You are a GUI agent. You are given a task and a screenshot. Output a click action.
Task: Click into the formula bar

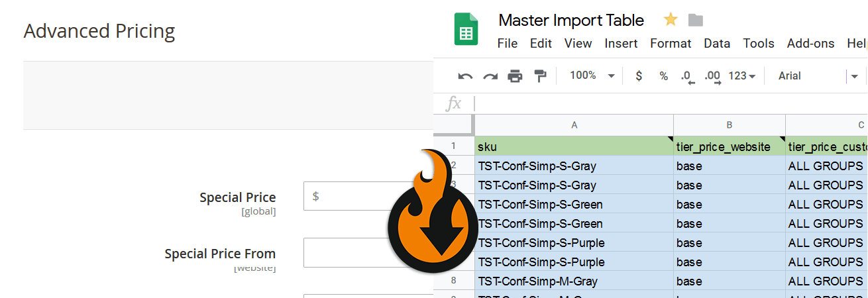coord(671,103)
